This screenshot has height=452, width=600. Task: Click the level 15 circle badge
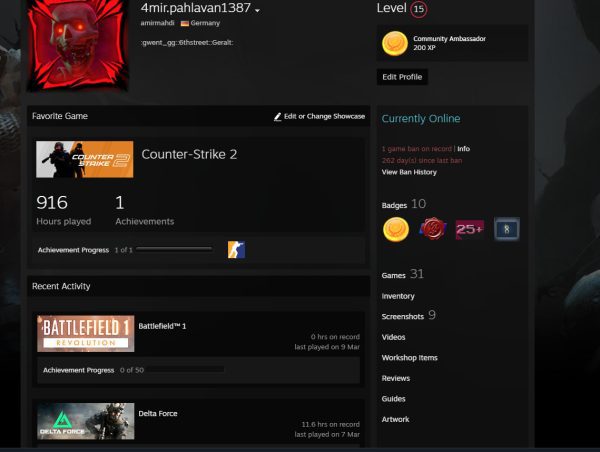point(418,9)
